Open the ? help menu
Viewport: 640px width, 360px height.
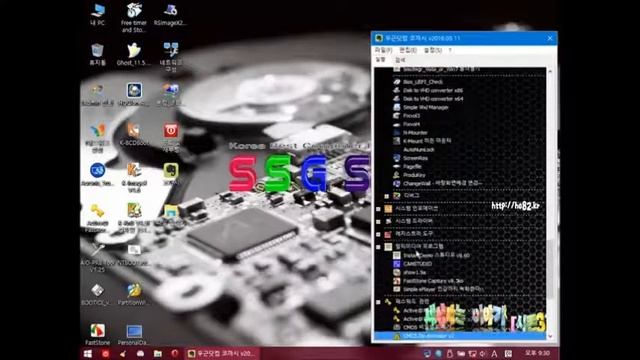click(x=450, y=50)
